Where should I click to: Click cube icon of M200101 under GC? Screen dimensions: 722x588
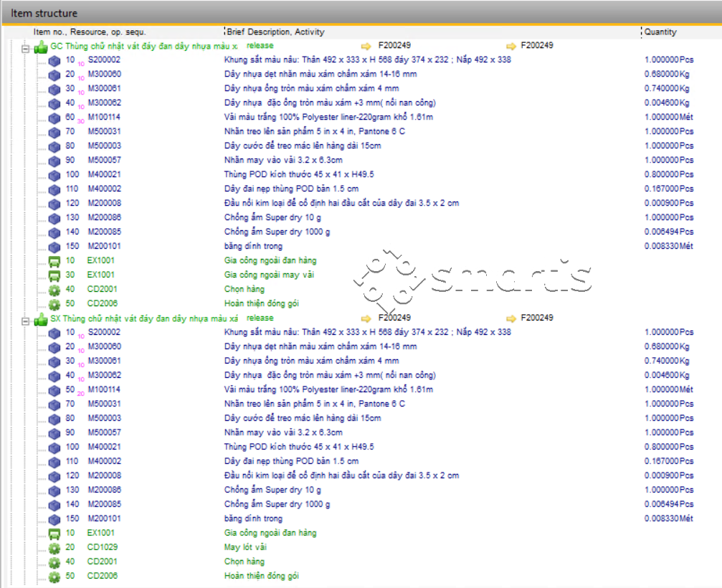tap(54, 247)
